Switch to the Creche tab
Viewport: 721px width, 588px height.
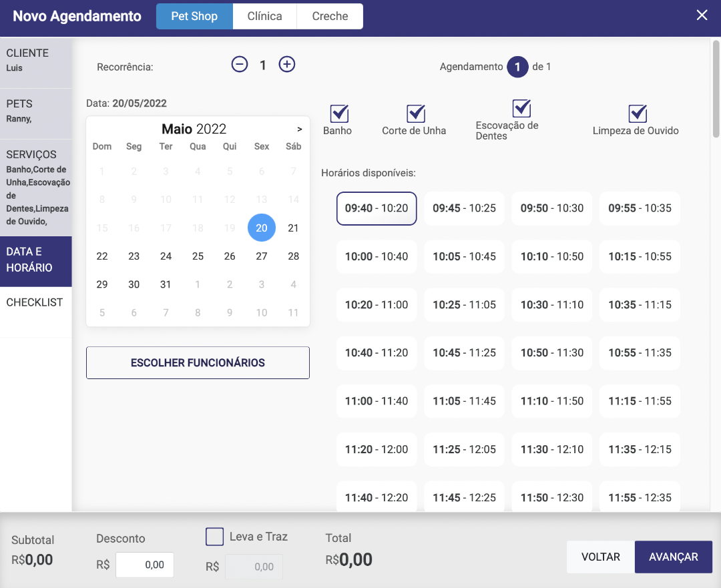pyautogui.click(x=330, y=16)
